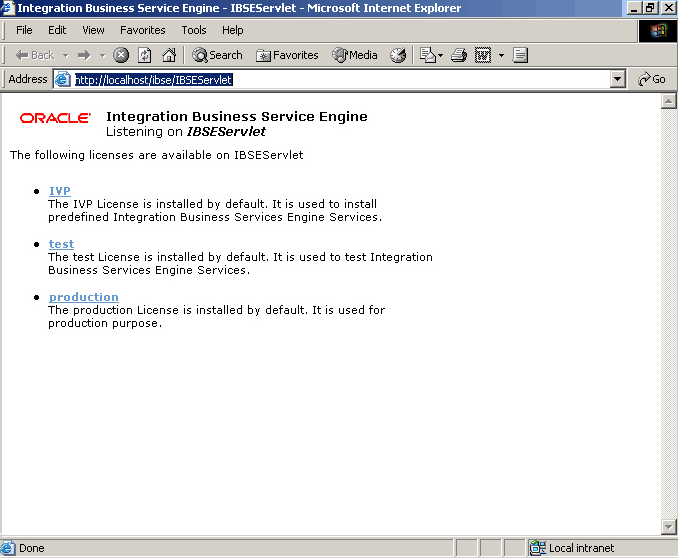The height and width of the screenshot is (559, 678).
Task: Open the Search toolbar button
Action: coord(217,55)
